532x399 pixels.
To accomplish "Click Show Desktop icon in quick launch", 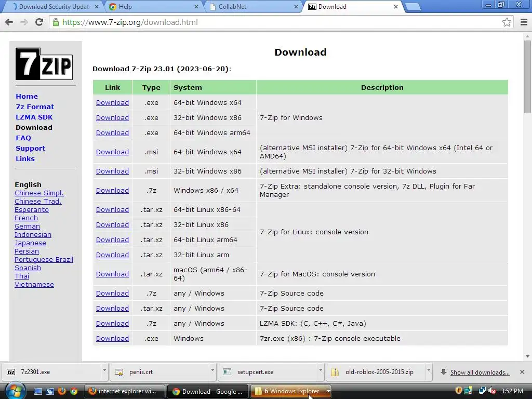I will tap(37, 391).
